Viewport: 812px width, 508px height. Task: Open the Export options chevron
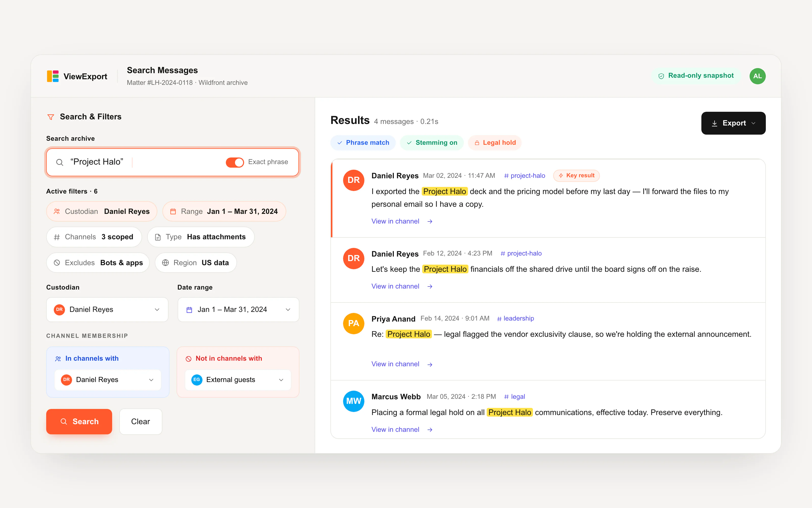click(x=754, y=123)
